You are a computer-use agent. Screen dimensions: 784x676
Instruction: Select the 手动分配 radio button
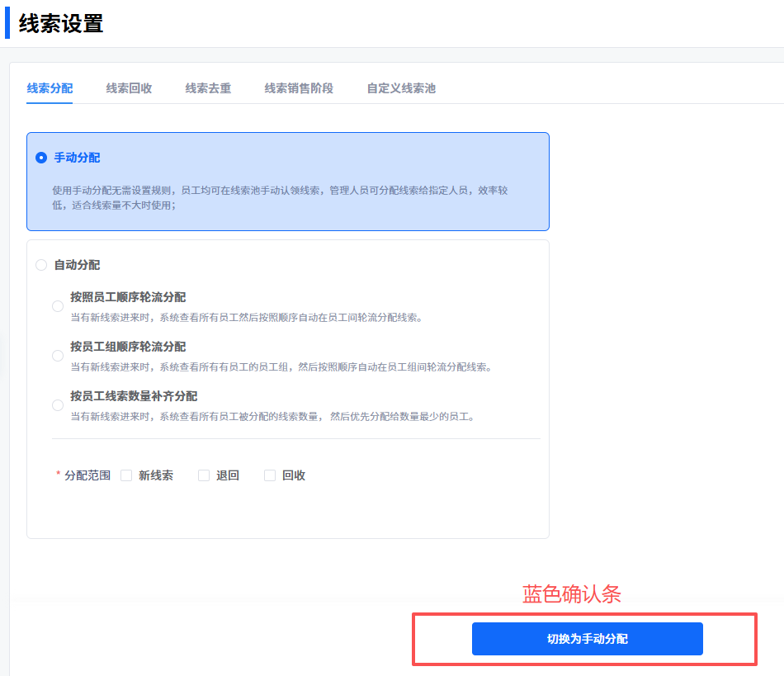tap(41, 158)
